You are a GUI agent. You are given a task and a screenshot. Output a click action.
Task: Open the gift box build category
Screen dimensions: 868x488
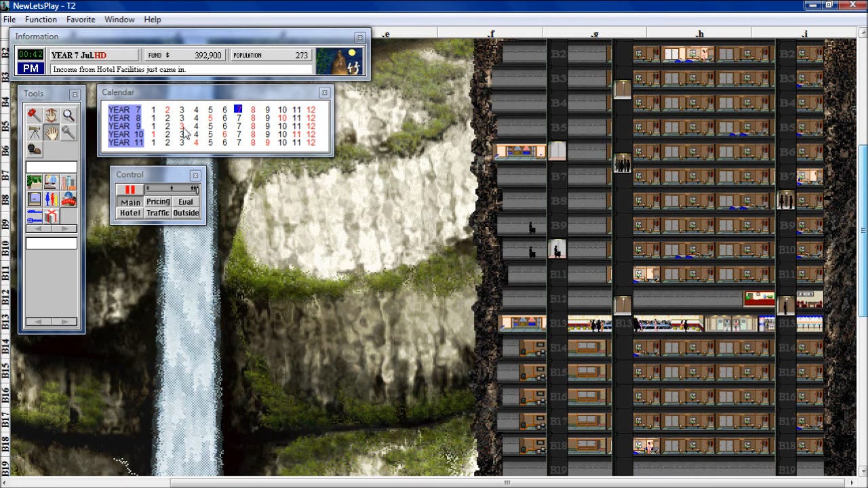51,216
